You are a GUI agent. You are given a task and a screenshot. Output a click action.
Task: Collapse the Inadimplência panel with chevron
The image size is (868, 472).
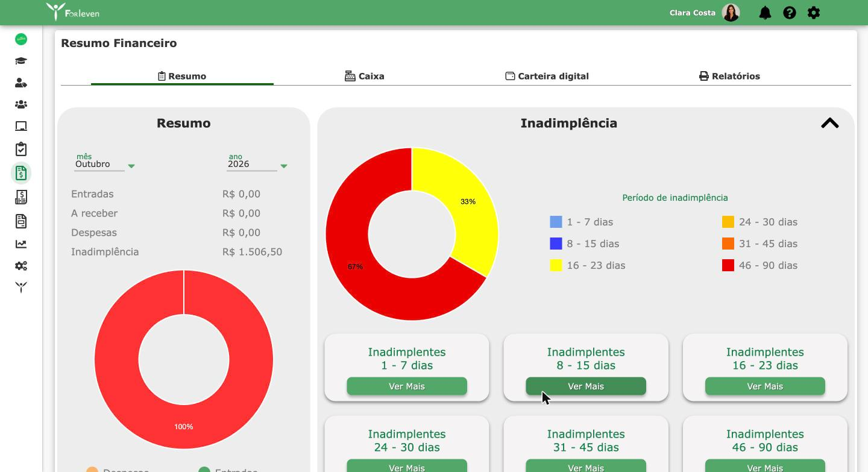(830, 123)
